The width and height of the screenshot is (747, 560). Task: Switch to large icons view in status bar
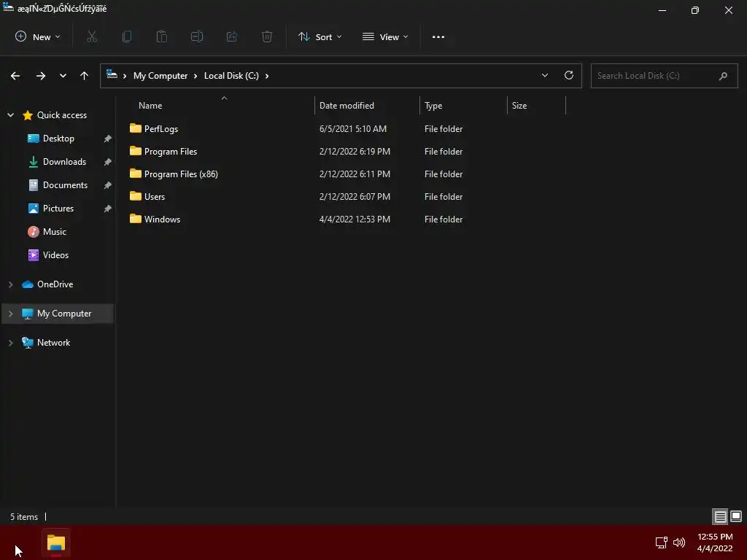(x=736, y=516)
